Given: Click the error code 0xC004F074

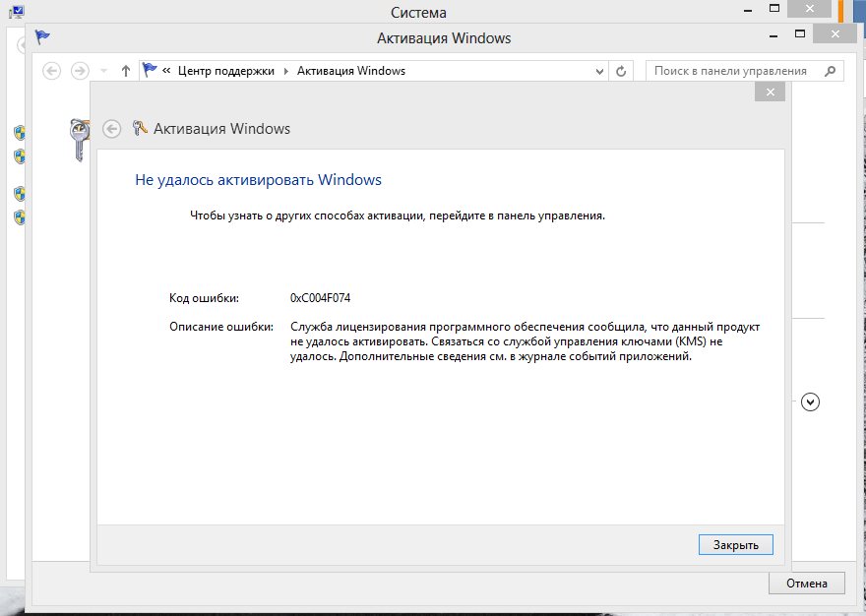Looking at the screenshot, I should pyautogui.click(x=321, y=298).
